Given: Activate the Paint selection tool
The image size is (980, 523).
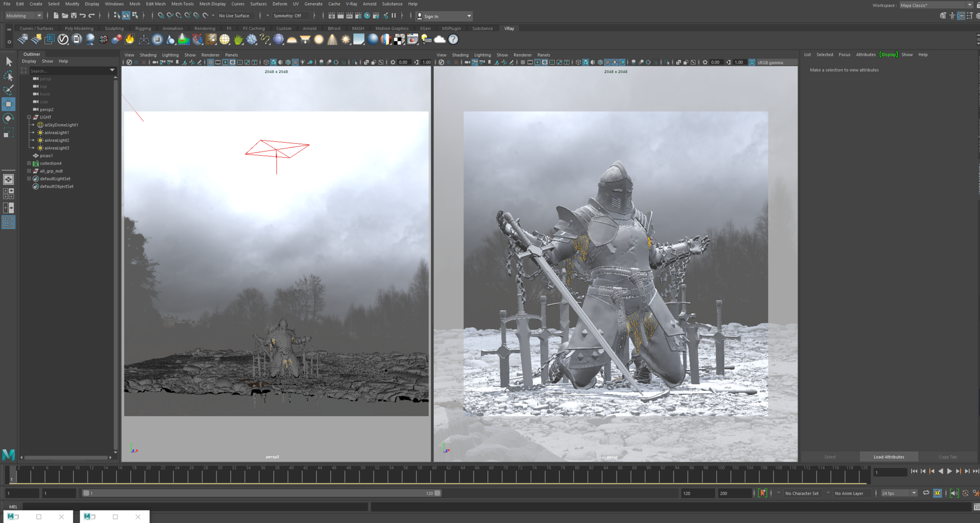Looking at the screenshot, I should click(x=9, y=90).
